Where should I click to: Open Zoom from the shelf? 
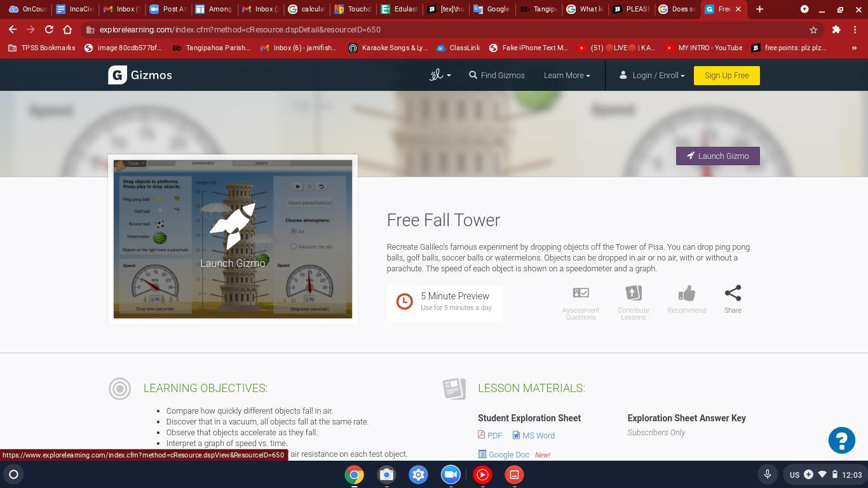click(x=451, y=475)
